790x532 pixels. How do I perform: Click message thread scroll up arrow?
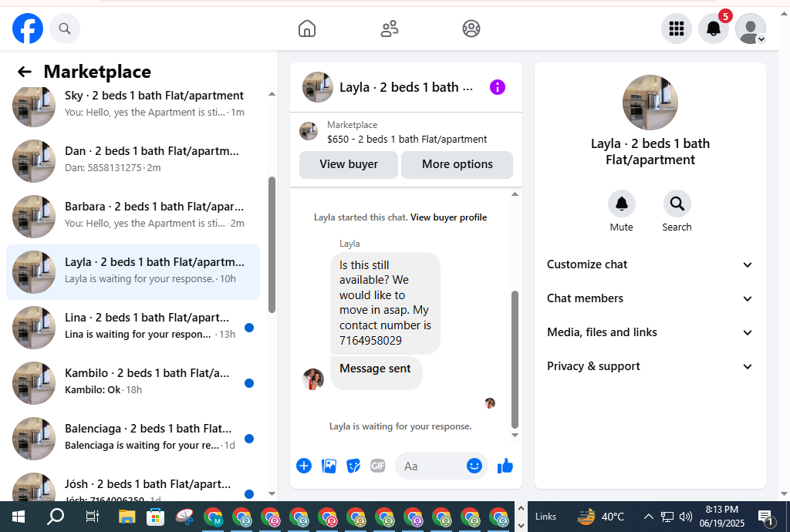click(x=515, y=194)
